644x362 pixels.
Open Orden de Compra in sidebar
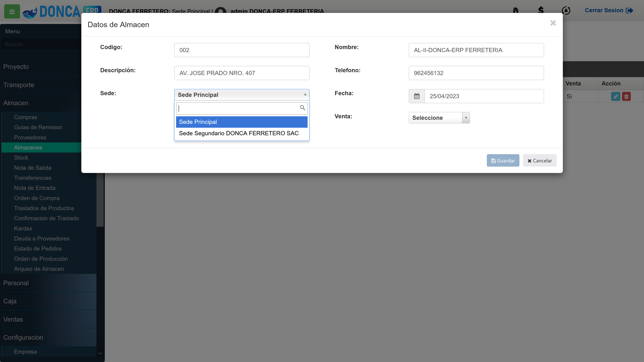coord(37,198)
